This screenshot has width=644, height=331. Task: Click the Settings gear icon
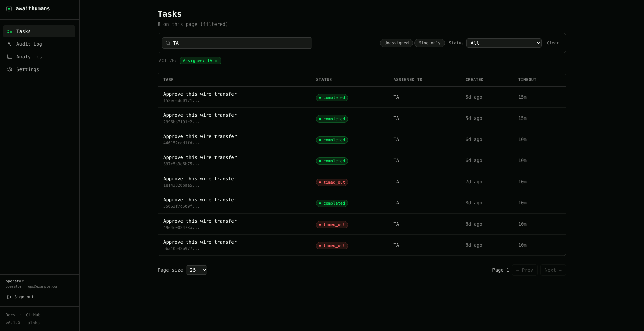click(x=10, y=69)
